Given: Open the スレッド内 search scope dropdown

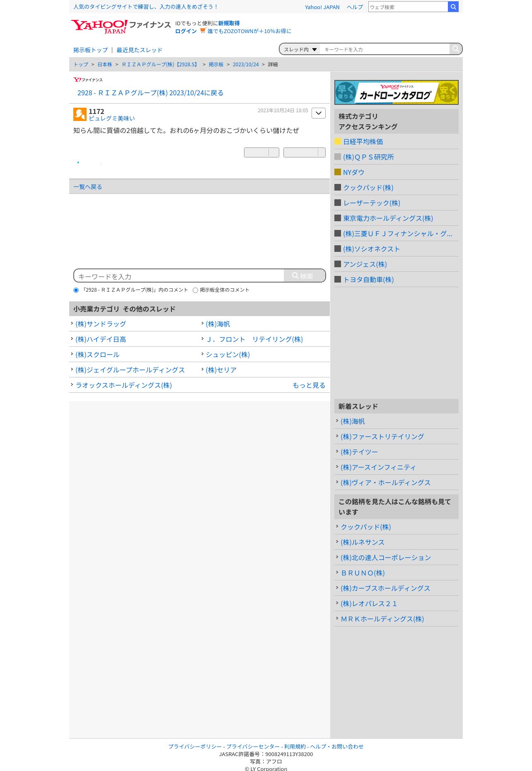Looking at the screenshot, I should pos(300,49).
